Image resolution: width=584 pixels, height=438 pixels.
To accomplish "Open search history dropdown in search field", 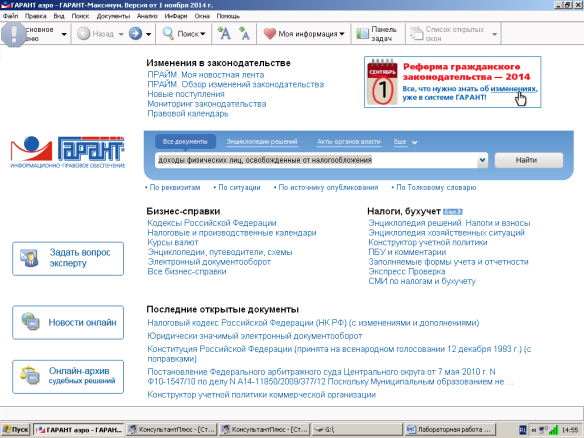I will [x=482, y=161].
